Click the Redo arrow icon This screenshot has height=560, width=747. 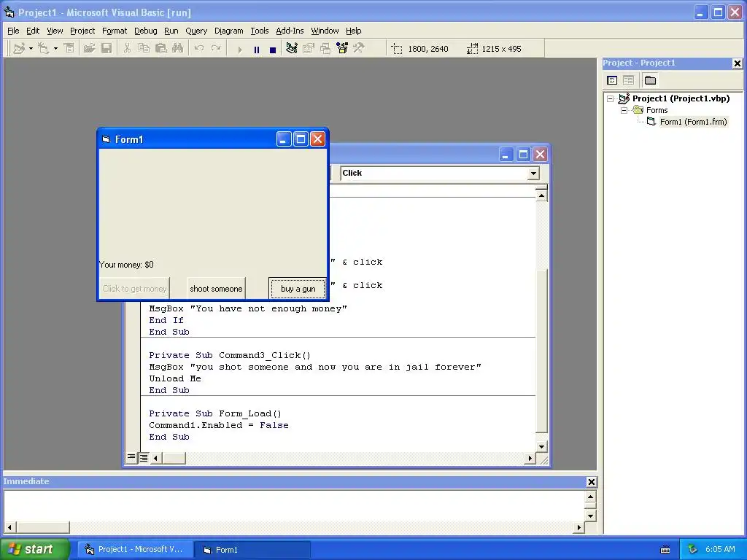[216, 48]
